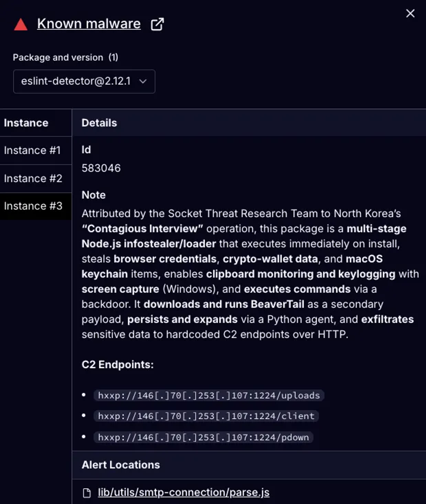Click the C2 endpoint ending in /client
426x504 pixels.
coord(206,416)
